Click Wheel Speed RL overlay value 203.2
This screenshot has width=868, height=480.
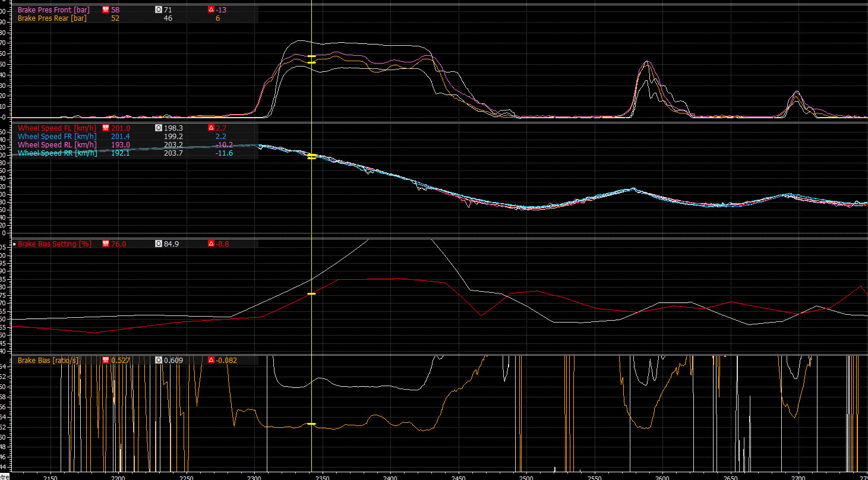173,144
